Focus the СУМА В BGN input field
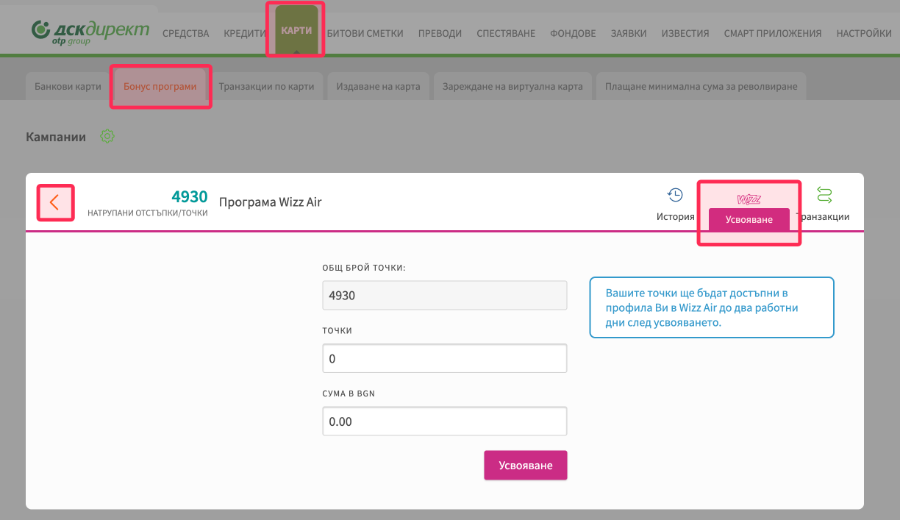Viewport: 900px width, 520px height. 445,421
